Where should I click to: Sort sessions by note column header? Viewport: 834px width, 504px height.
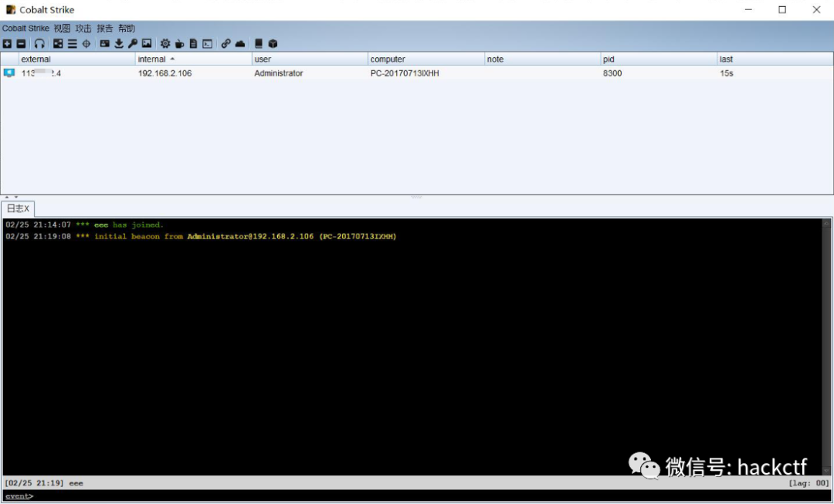[x=543, y=59]
